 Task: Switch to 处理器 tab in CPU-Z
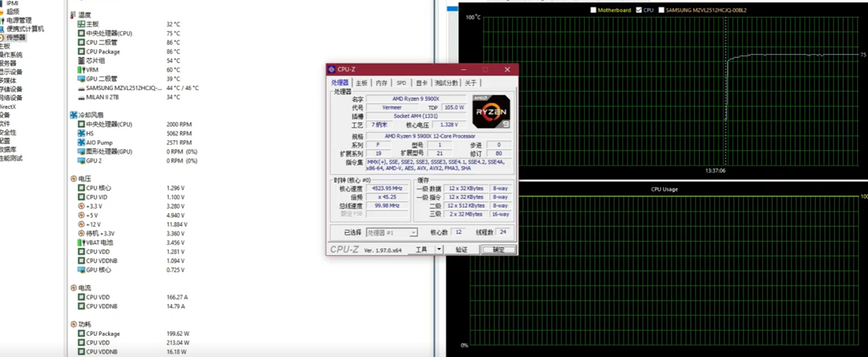(340, 83)
